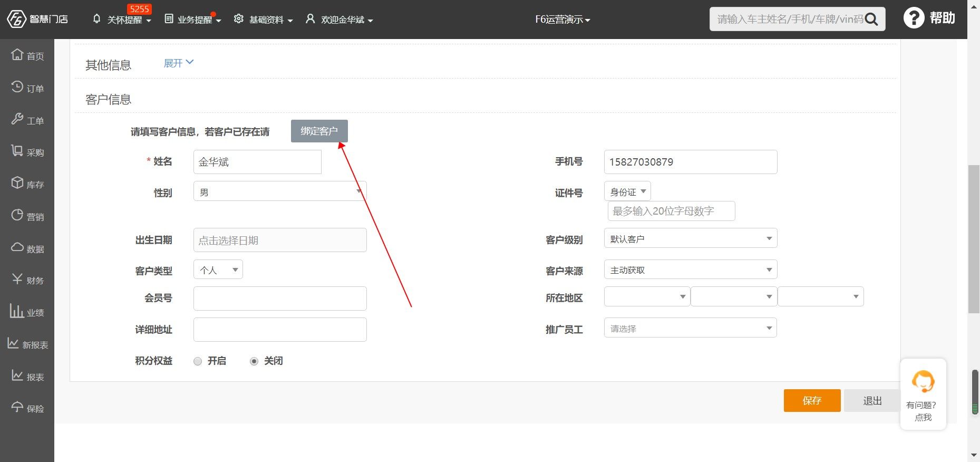Click 有问题?点我 support link
This screenshot has height=462, width=980.
[x=922, y=411]
